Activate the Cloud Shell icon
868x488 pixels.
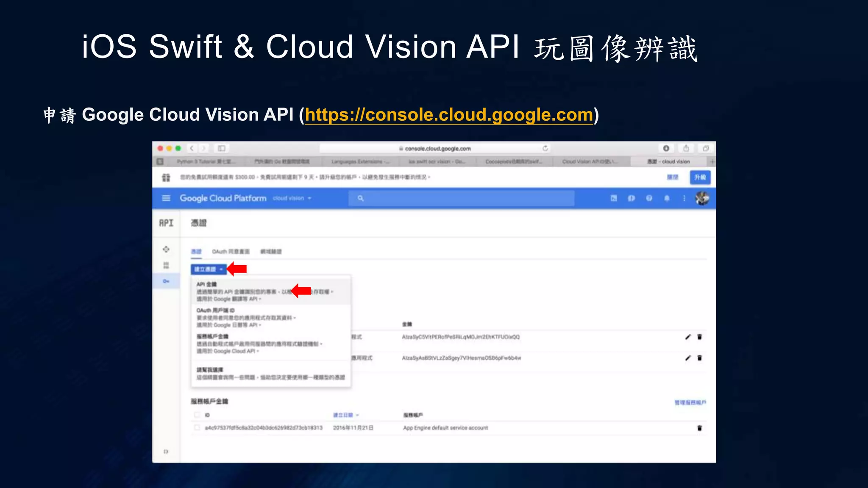[x=614, y=198]
